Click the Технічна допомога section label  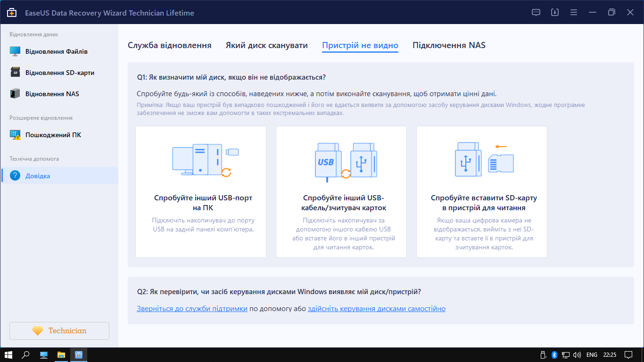34,159
